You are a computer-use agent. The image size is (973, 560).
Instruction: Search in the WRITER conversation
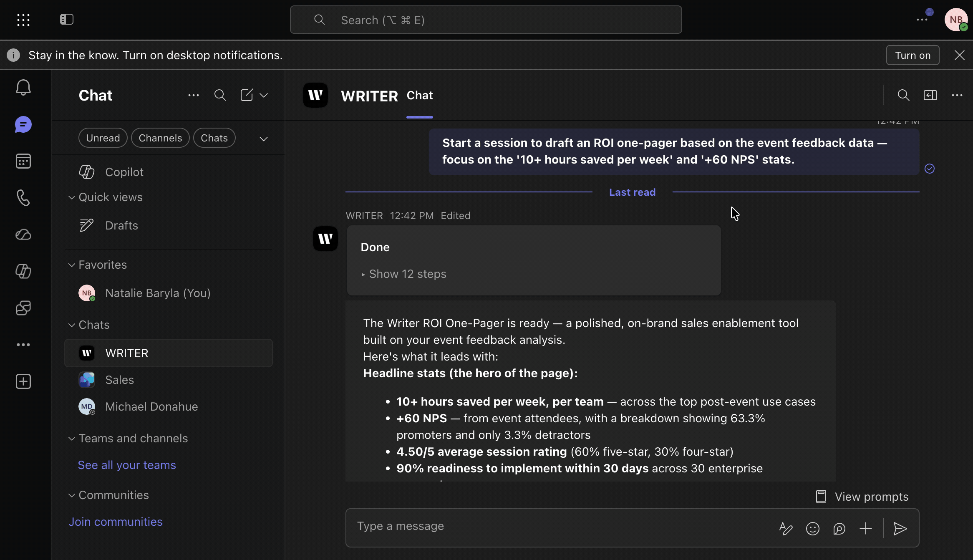click(x=903, y=95)
